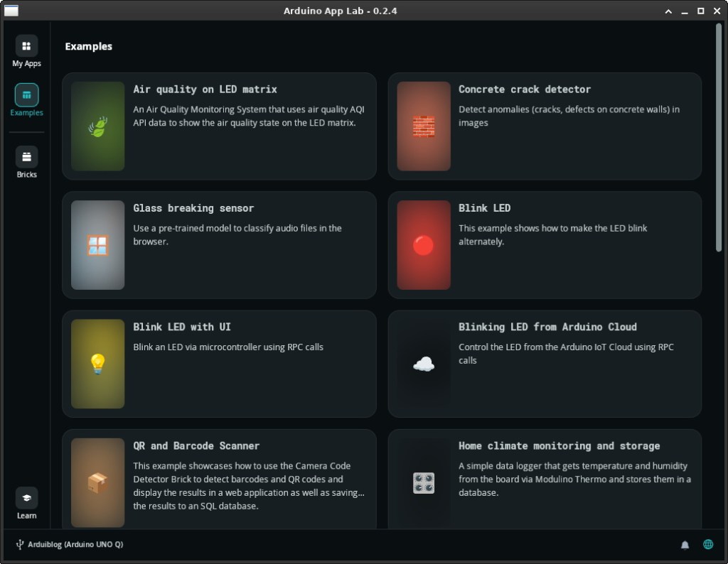Click the green leaf Air quality thumbnail
The width and height of the screenshot is (728, 564).
(x=98, y=126)
